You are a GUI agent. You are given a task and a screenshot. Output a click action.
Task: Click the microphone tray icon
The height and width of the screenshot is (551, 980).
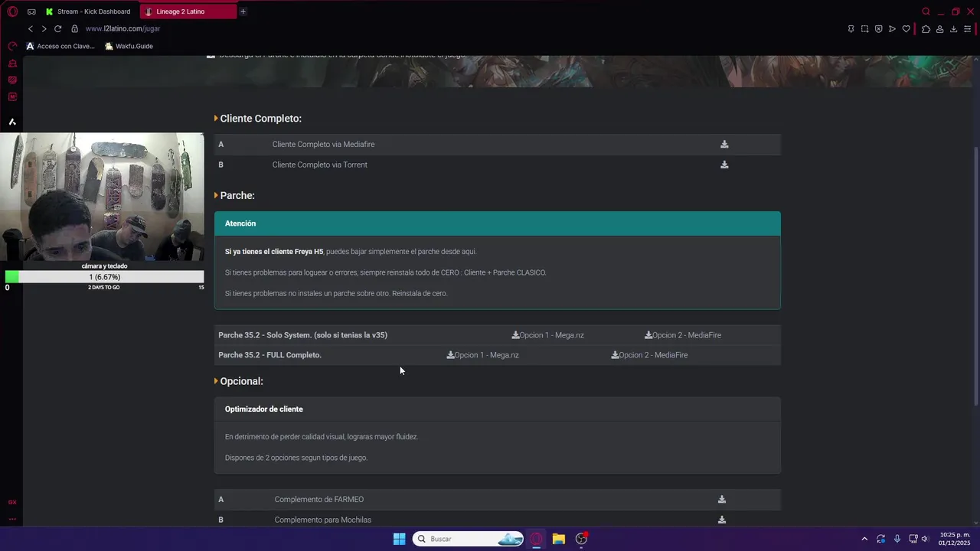897,539
